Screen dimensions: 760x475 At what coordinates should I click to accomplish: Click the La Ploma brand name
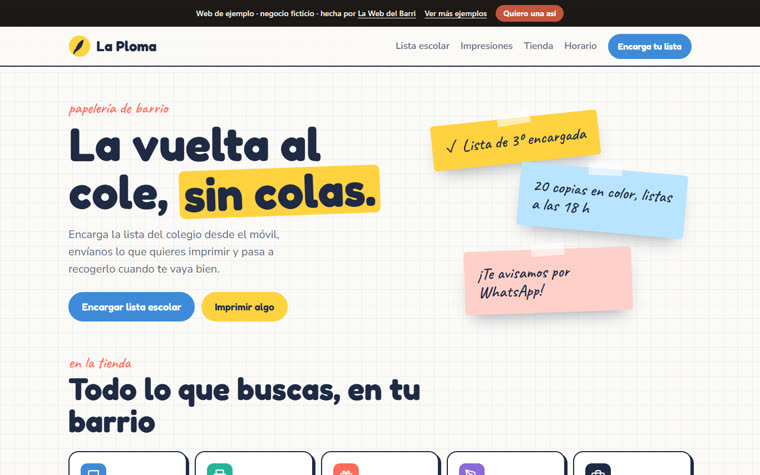[x=126, y=47]
